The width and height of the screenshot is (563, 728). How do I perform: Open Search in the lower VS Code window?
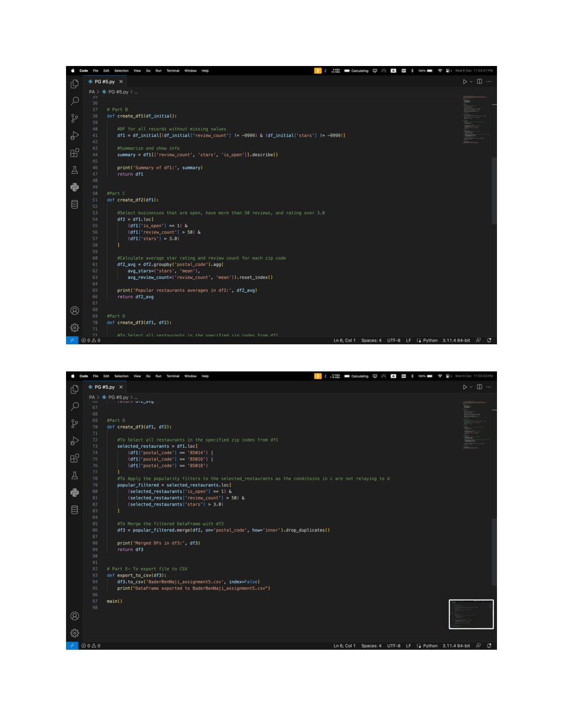pyautogui.click(x=75, y=406)
